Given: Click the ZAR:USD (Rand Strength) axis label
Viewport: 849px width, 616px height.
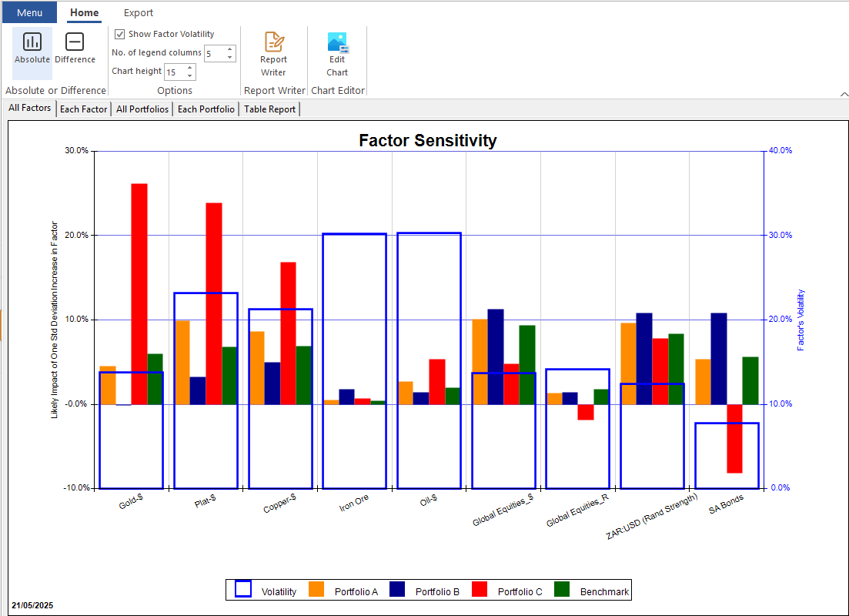Looking at the screenshot, I should (652, 517).
